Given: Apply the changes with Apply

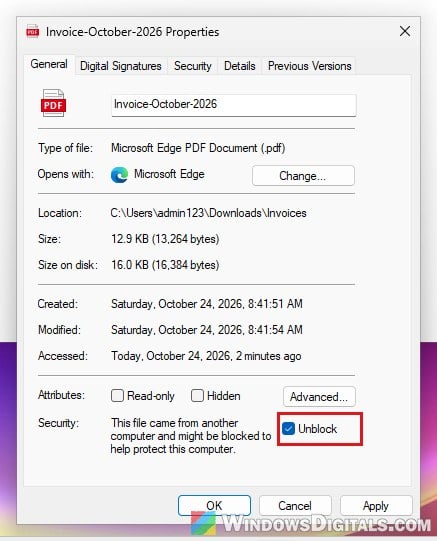Looking at the screenshot, I should (376, 505).
